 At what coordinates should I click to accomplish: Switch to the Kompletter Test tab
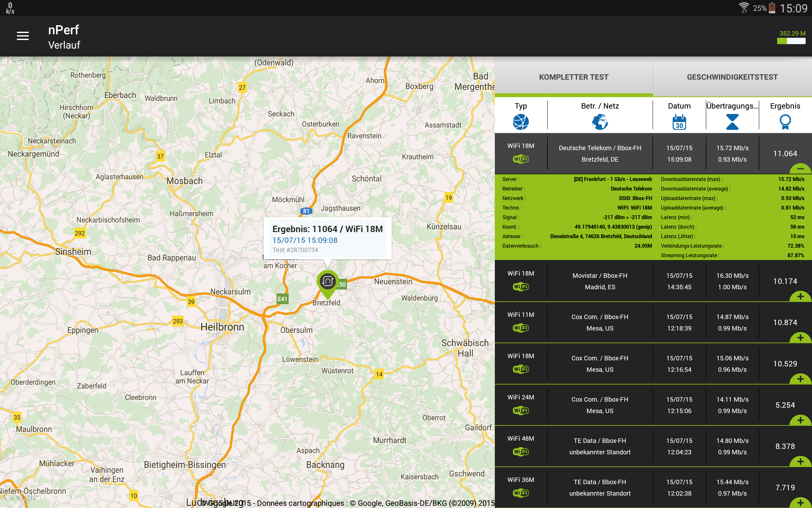[574, 77]
